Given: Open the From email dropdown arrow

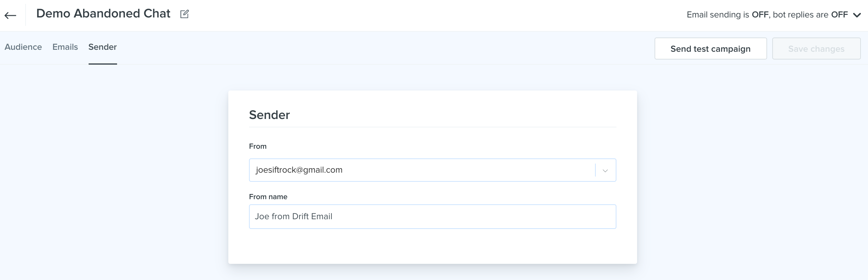Looking at the screenshot, I should pos(605,170).
